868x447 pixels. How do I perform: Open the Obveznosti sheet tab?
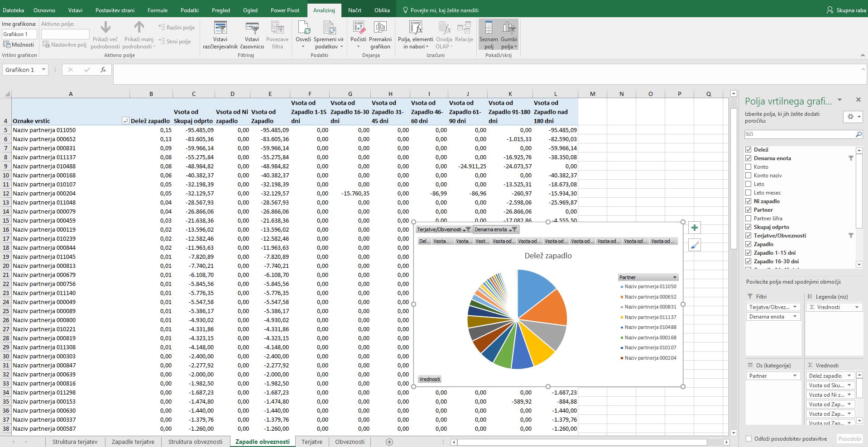click(350, 442)
